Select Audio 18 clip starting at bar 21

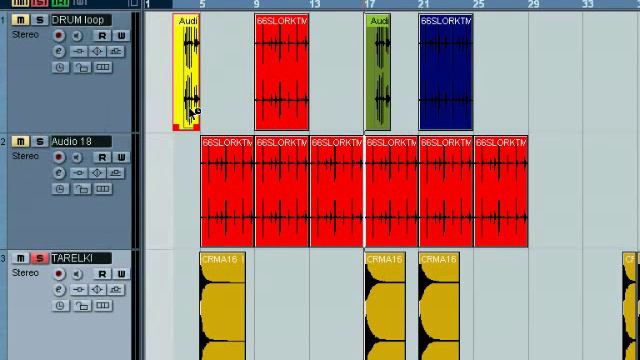[x=446, y=191]
